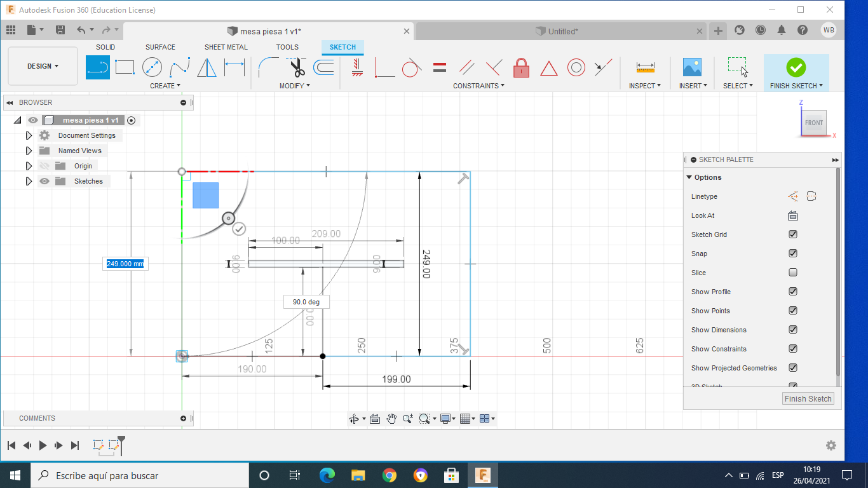The image size is (868, 488).
Task: Select the Trim scissors tool
Action: point(297,67)
